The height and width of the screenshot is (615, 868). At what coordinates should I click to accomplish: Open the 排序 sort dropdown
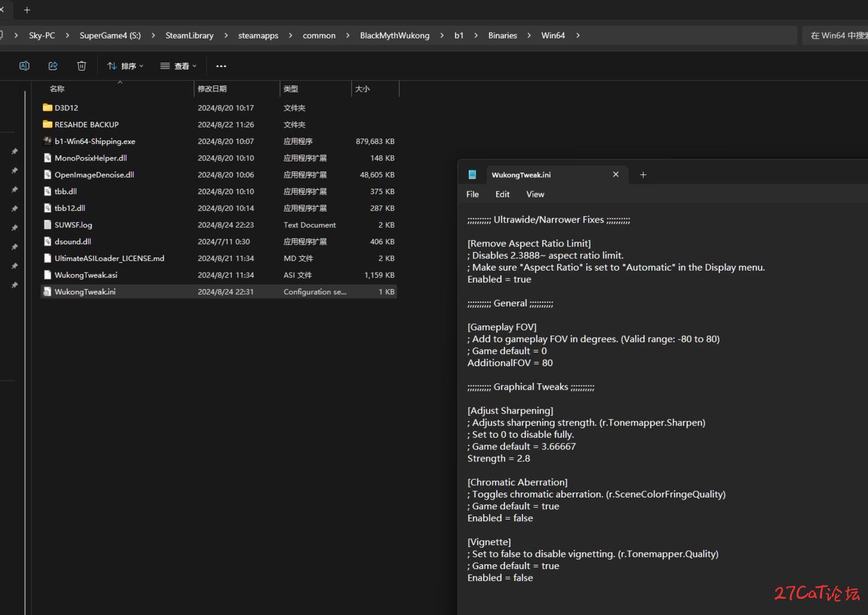tap(125, 66)
